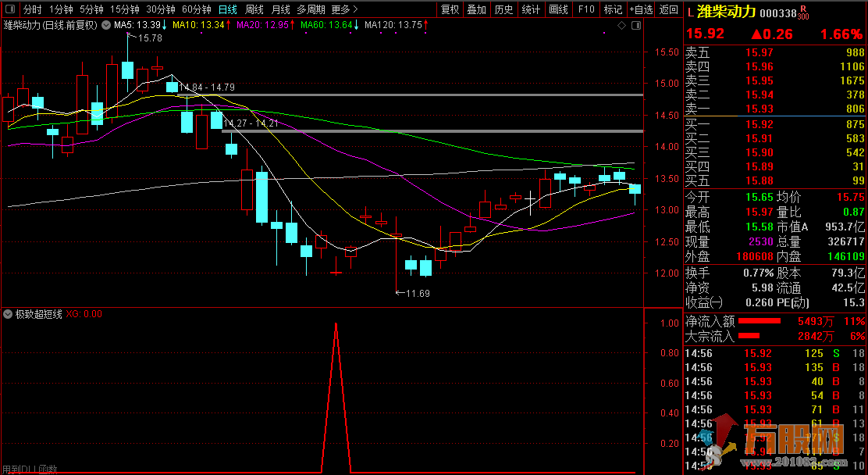Click the XG: 0.00 indicator value
Screen dimensions: 868x475
(x=84, y=314)
